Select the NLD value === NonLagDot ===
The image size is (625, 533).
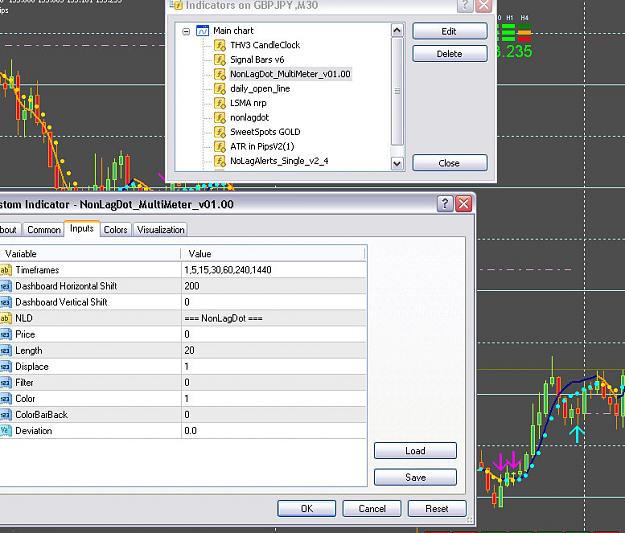point(223,318)
